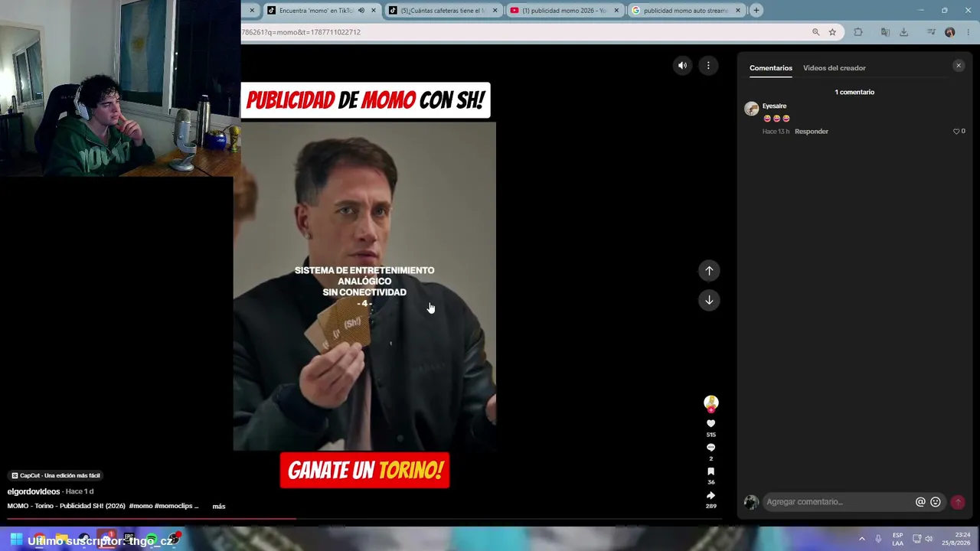Screen dimensions: 980x551
Task: Open the video more options menu
Action: (708, 66)
